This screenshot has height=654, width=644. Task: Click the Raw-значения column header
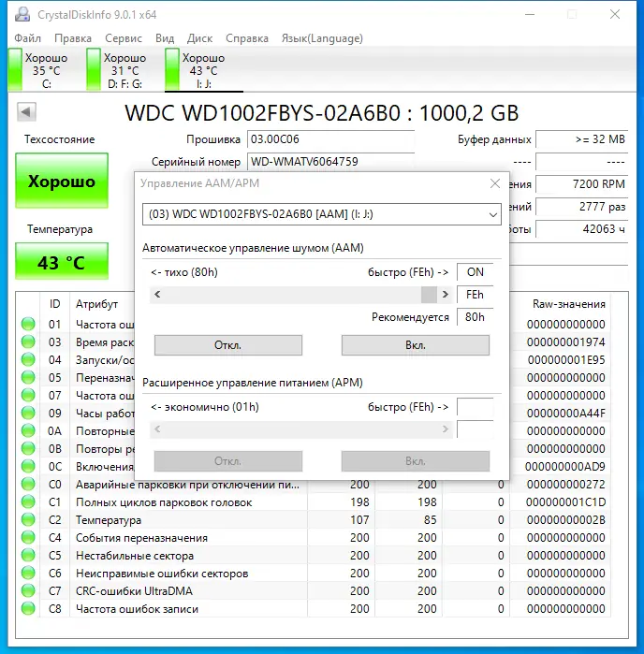click(568, 304)
